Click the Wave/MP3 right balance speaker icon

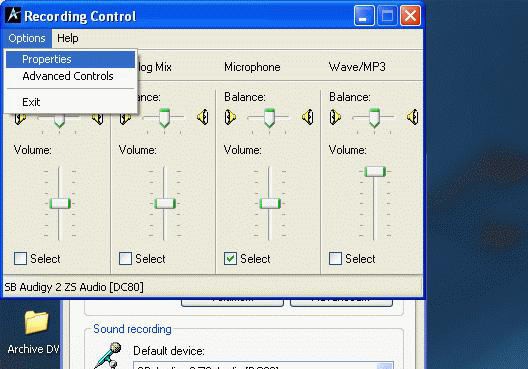point(413,117)
